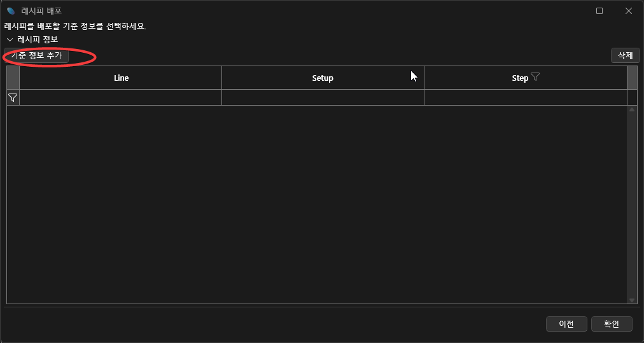Focus the Line filter input cell
The width and height of the screenshot is (644, 343).
click(x=121, y=97)
